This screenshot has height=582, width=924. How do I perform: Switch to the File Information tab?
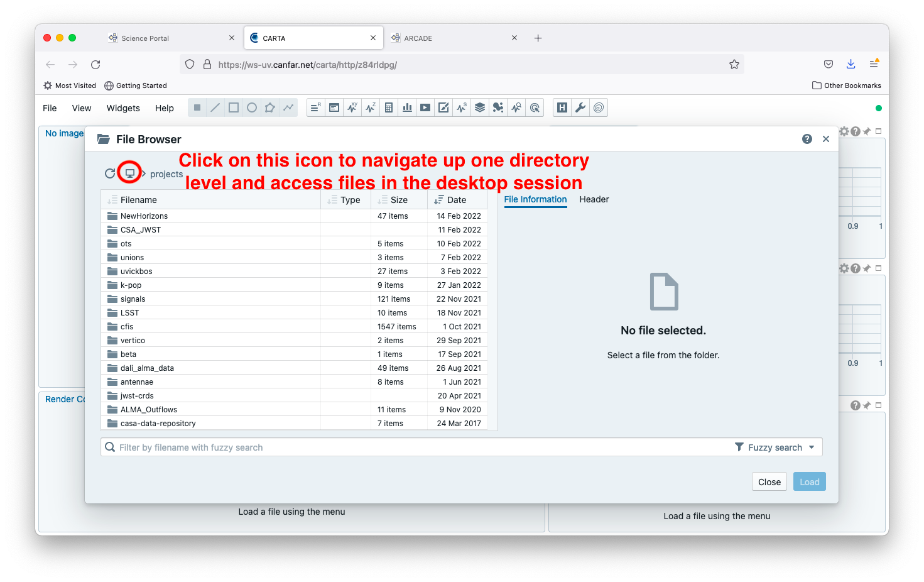coord(535,199)
